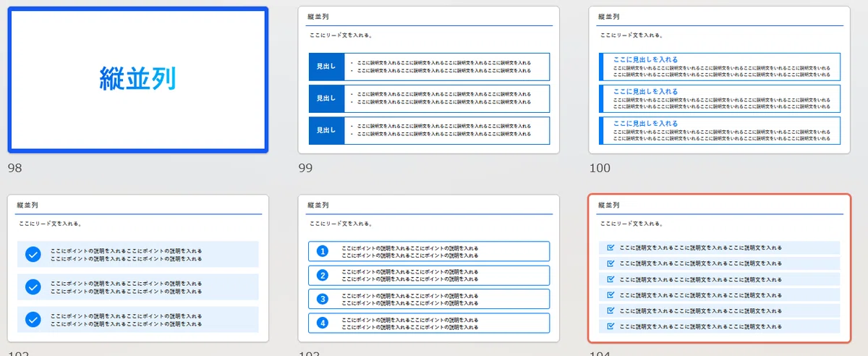Click the top blue 見出し label box

pyautogui.click(x=326, y=67)
